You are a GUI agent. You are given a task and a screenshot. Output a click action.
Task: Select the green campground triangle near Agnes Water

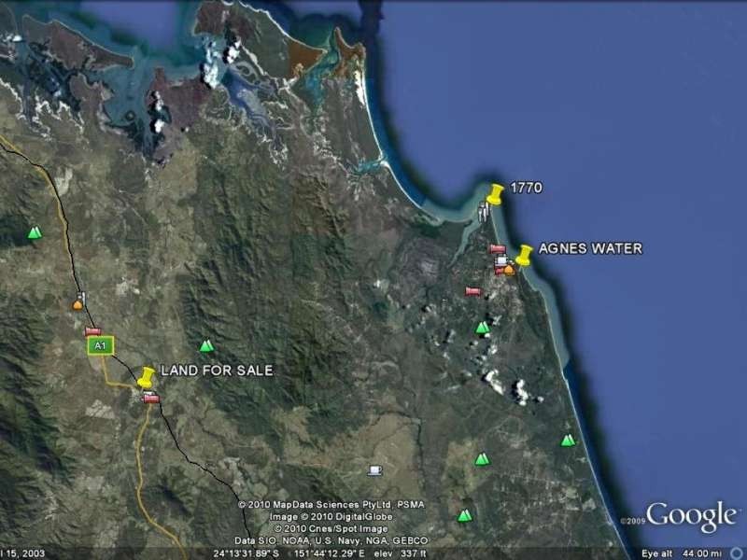coord(483,329)
